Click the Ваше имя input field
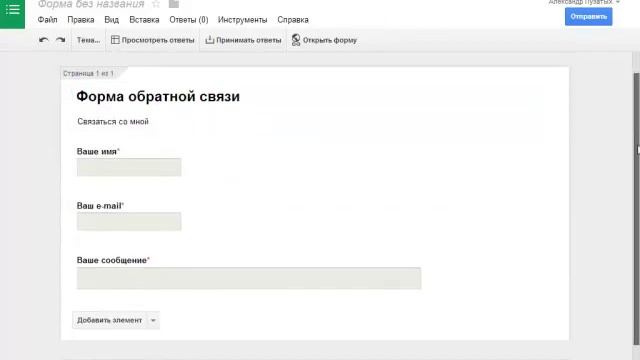640x360 pixels. [x=129, y=167]
